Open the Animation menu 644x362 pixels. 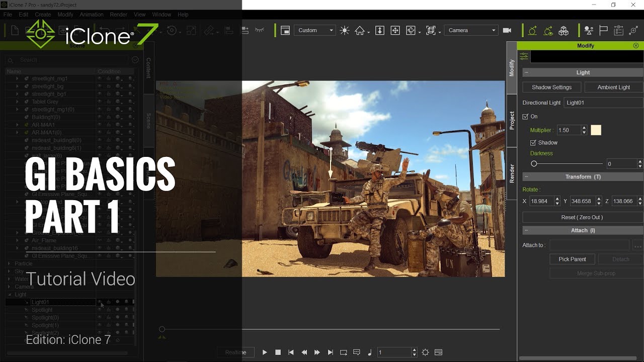92,15
